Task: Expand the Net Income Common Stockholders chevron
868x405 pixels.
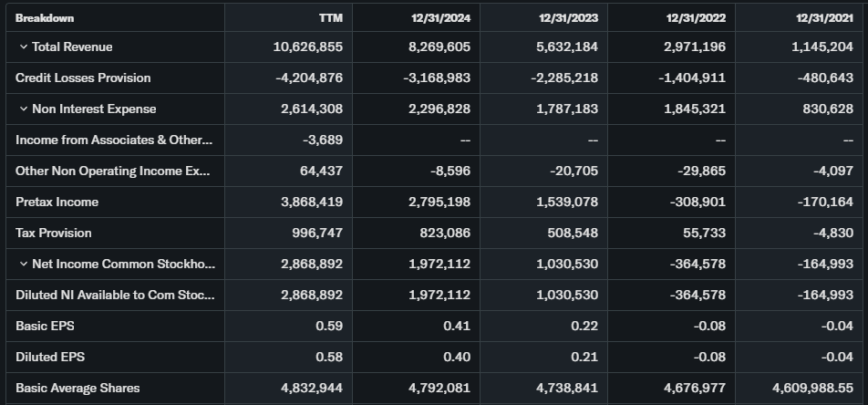Action: pyautogui.click(x=23, y=264)
